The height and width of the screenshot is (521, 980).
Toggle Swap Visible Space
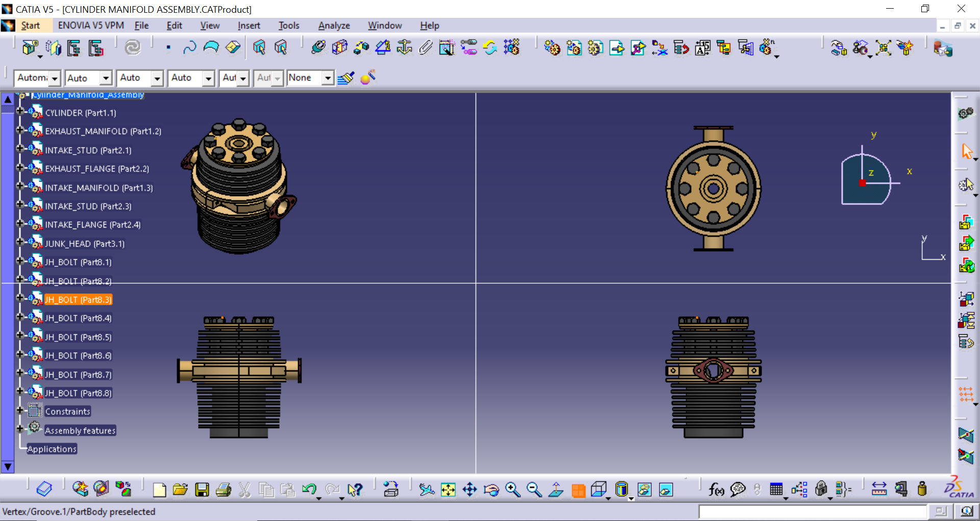coord(666,490)
